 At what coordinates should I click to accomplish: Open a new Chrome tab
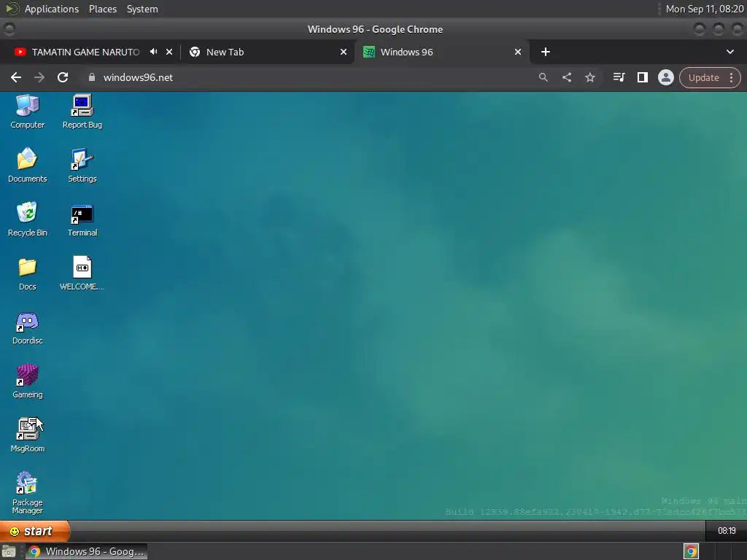(546, 52)
